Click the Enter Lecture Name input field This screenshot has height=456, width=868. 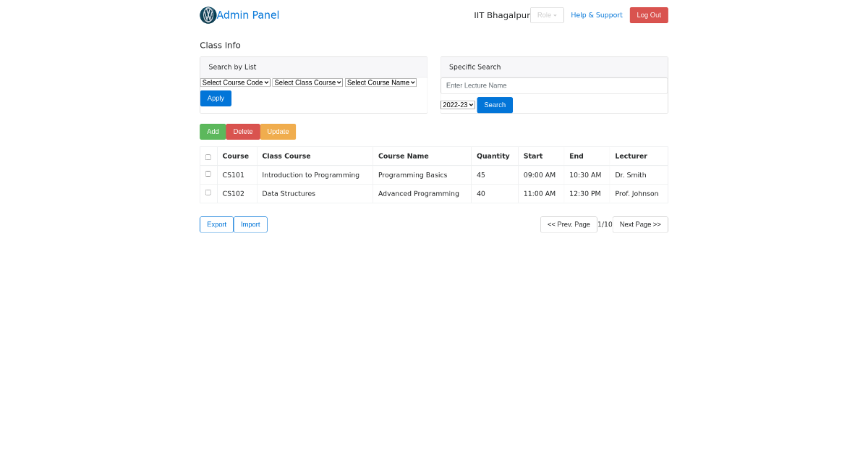pyautogui.click(x=554, y=85)
